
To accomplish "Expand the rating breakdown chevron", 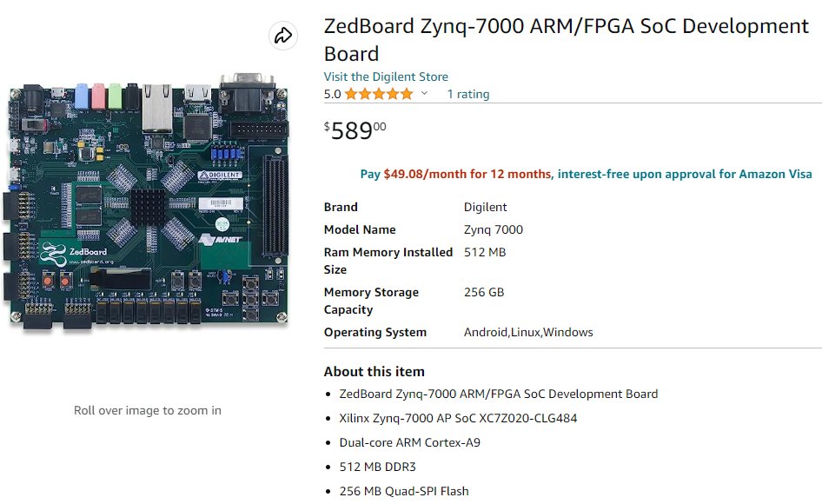I will pyautogui.click(x=424, y=94).
